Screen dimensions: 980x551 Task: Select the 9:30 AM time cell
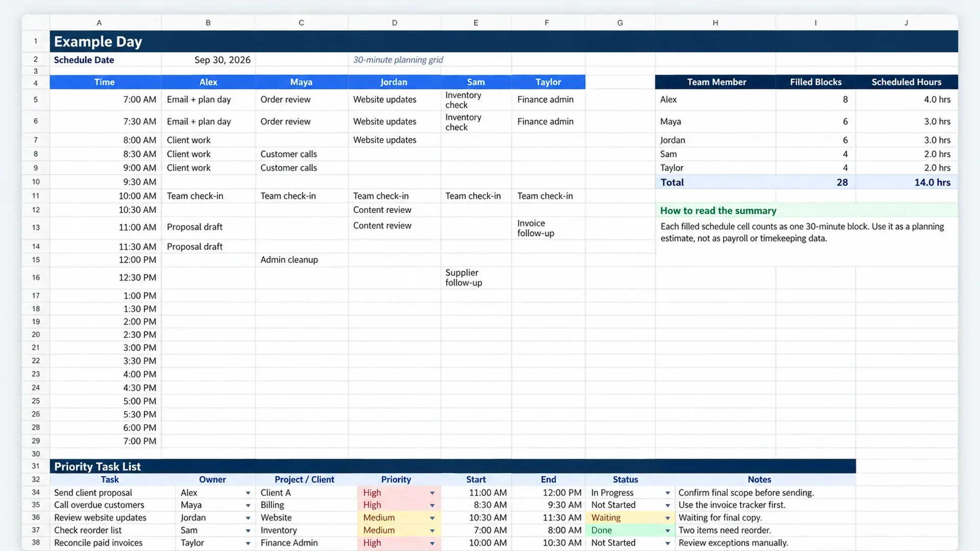(x=106, y=182)
